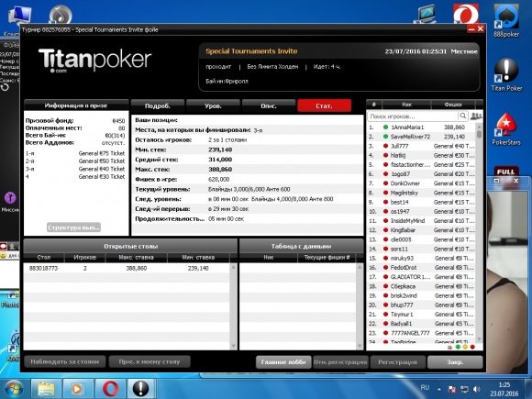Select player Jull777 in list

(x=421, y=146)
